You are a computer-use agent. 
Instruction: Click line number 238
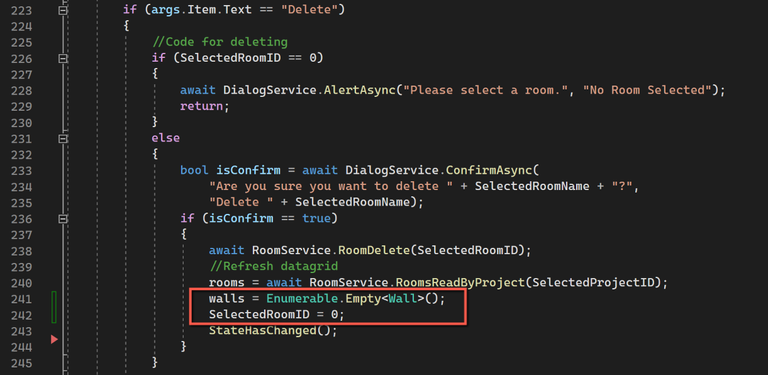(x=22, y=250)
